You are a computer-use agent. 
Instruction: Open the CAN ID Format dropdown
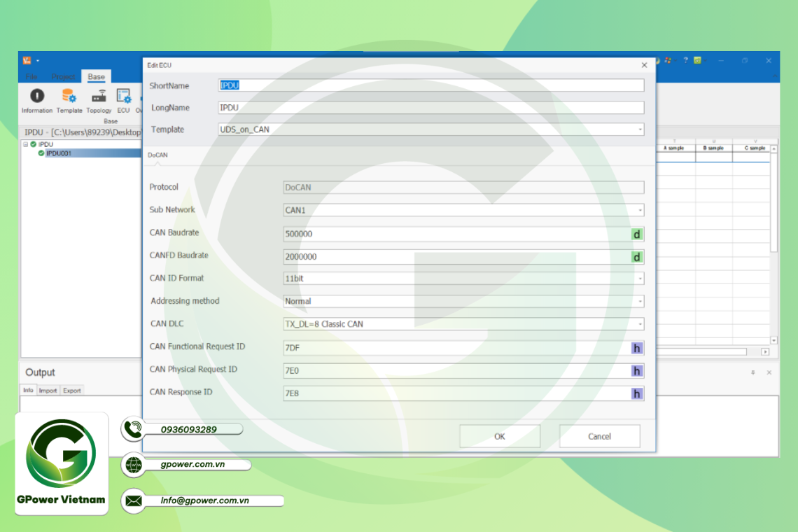point(640,279)
